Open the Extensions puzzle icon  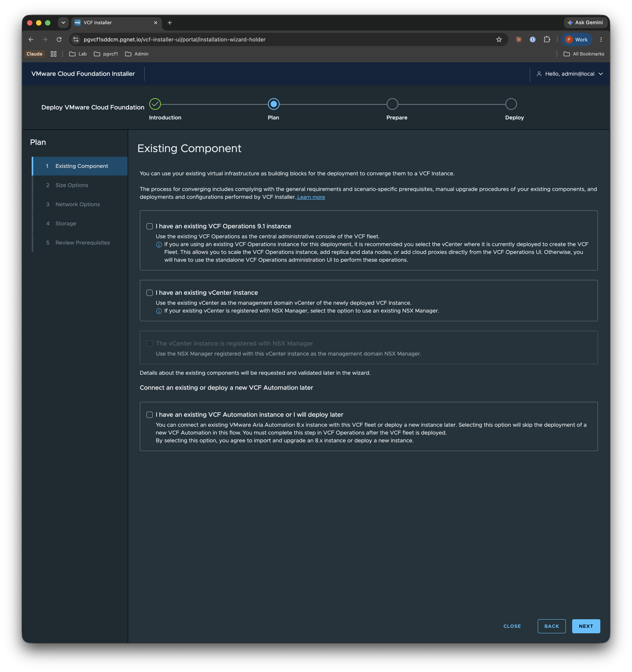tap(547, 39)
